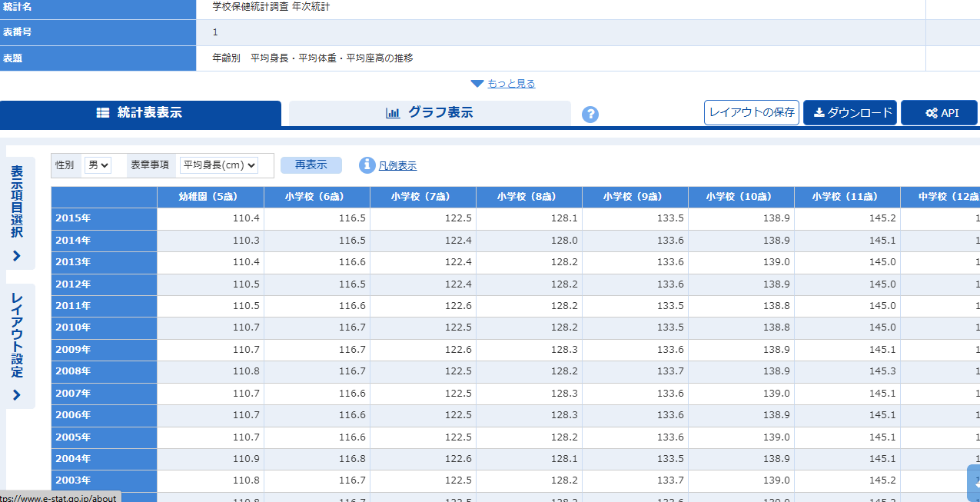Switch to the グラフ表示 tab
Screen dimensions: 980x502
pos(430,113)
